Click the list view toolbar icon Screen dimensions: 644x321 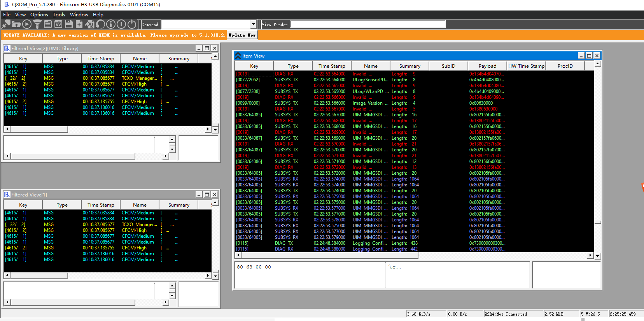[x=48, y=24]
